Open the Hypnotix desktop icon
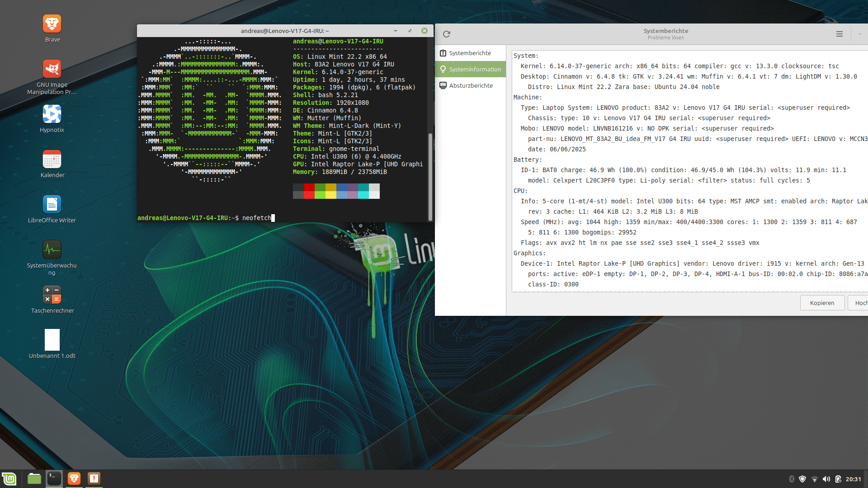The image size is (868, 488). (52, 114)
